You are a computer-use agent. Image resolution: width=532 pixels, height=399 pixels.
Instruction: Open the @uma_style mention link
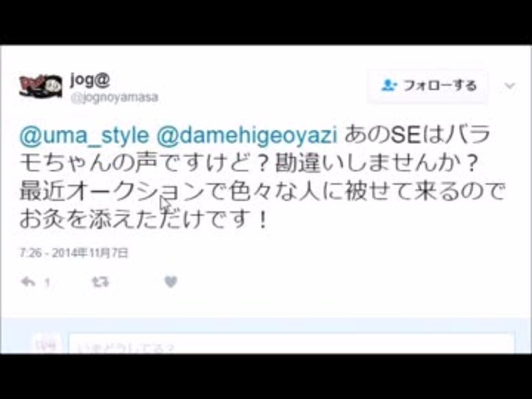click(x=84, y=135)
